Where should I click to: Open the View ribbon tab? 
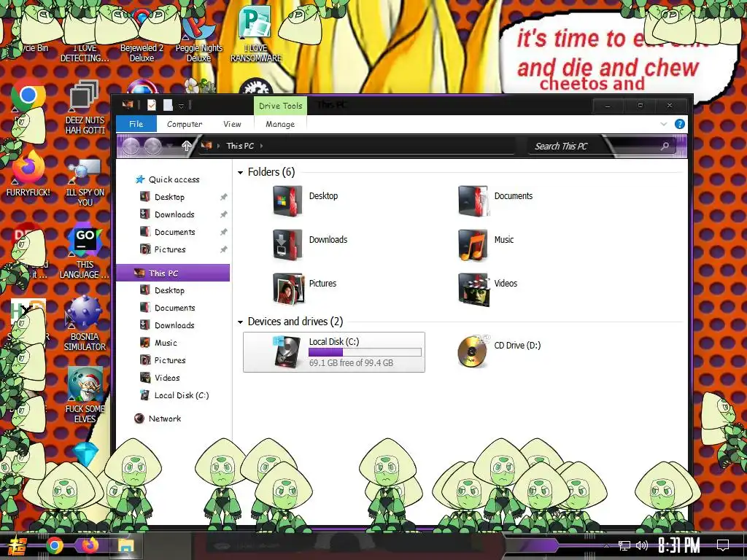click(x=232, y=124)
